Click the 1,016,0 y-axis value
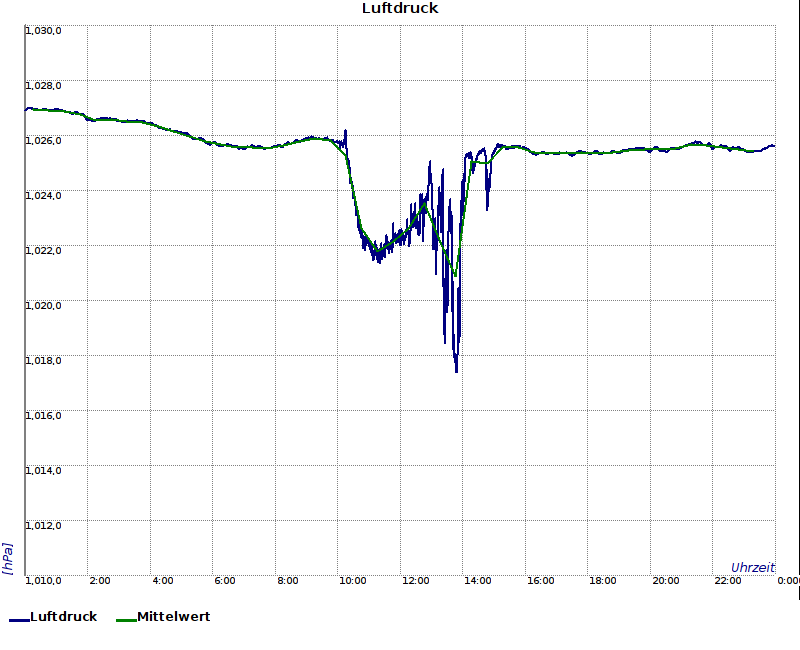Viewport: 800px width, 650px height. click(43, 416)
